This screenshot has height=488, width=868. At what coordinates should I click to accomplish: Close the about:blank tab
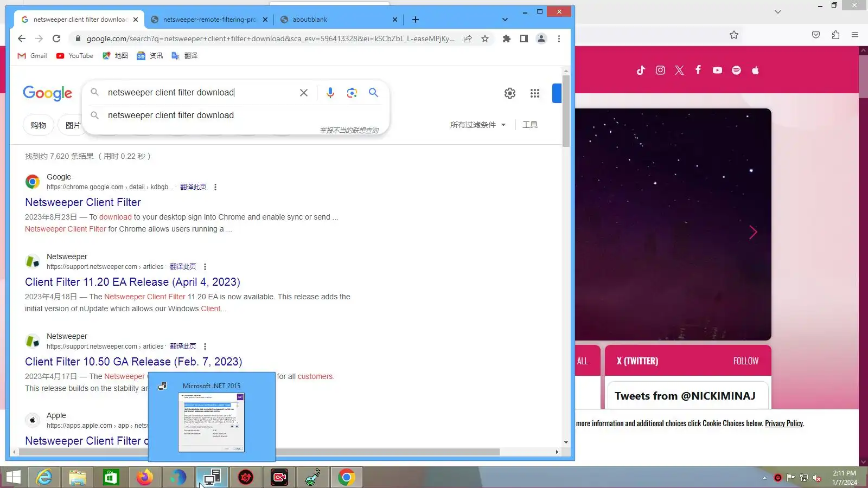point(394,20)
